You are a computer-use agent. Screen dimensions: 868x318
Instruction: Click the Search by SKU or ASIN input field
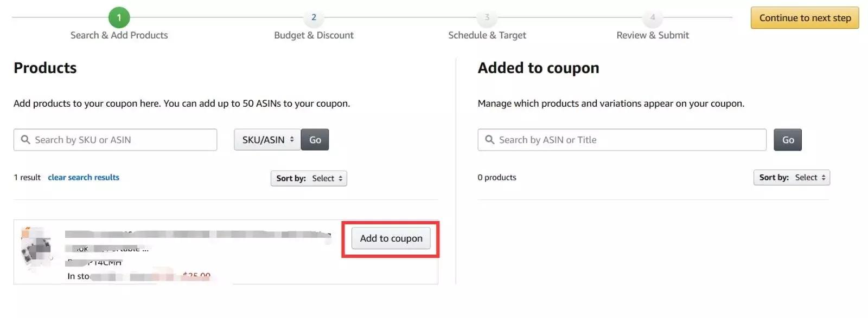(114, 139)
